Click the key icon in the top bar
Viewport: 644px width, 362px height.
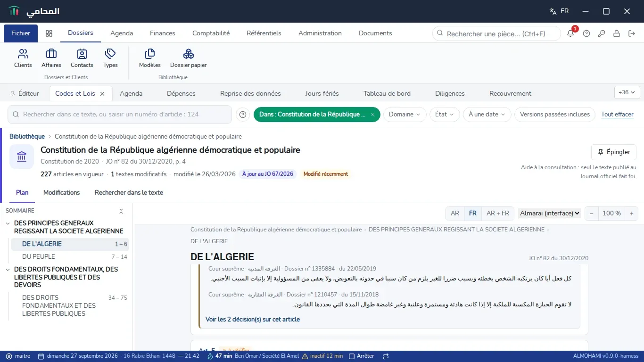tap(602, 33)
